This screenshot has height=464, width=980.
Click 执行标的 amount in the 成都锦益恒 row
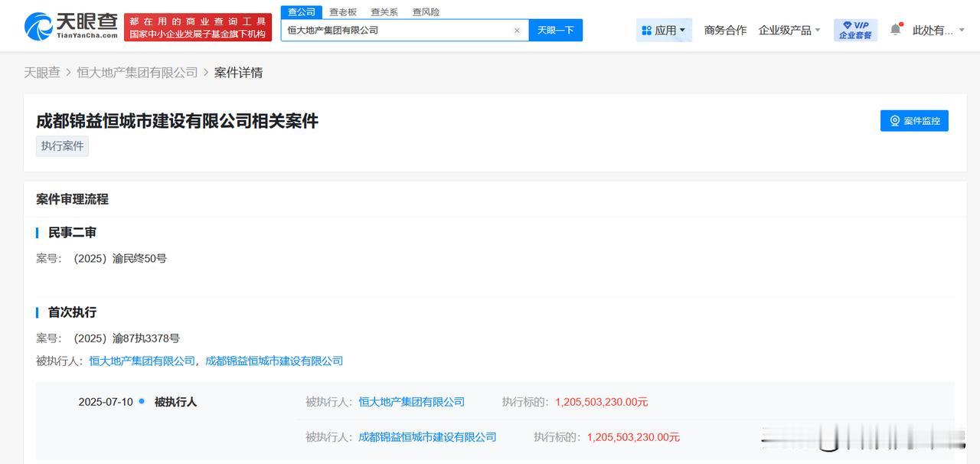633,437
